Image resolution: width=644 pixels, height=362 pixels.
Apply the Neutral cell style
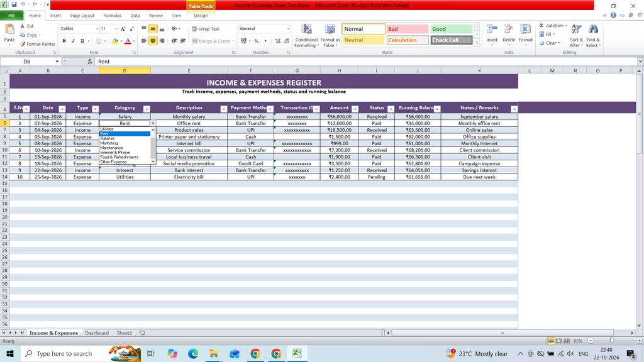(x=363, y=40)
